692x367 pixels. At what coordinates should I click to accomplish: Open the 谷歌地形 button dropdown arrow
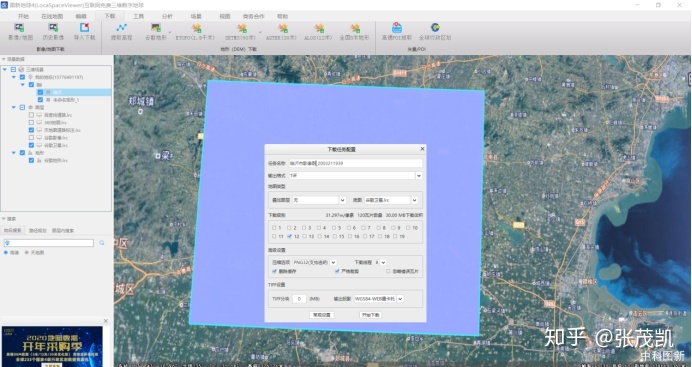tap(170, 32)
